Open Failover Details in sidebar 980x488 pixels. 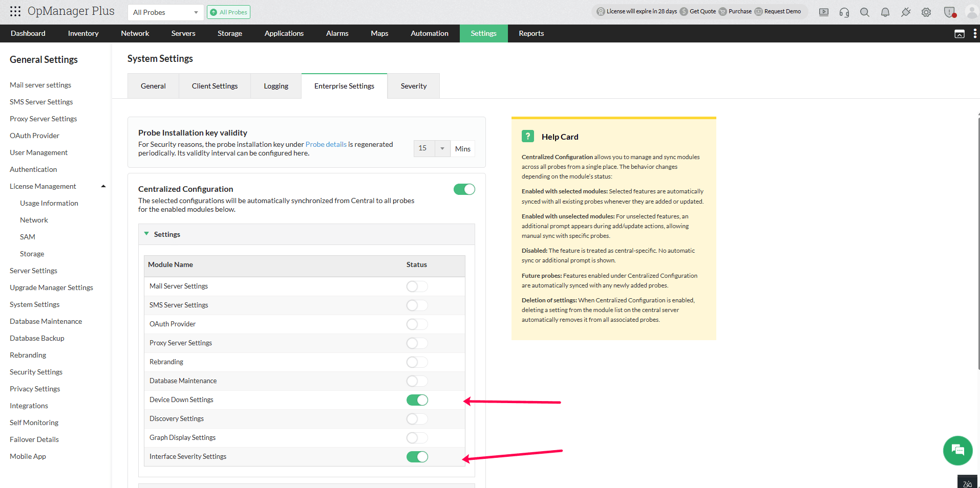pyautogui.click(x=34, y=439)
